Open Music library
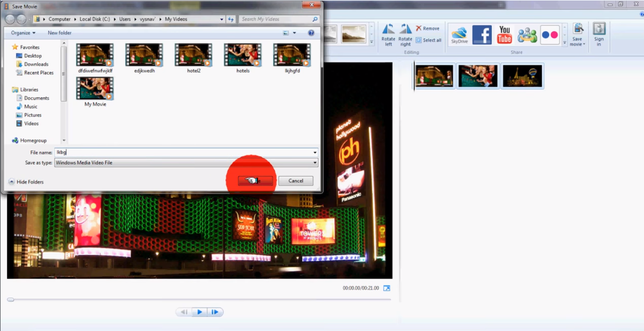 click(x=31, y=107)
